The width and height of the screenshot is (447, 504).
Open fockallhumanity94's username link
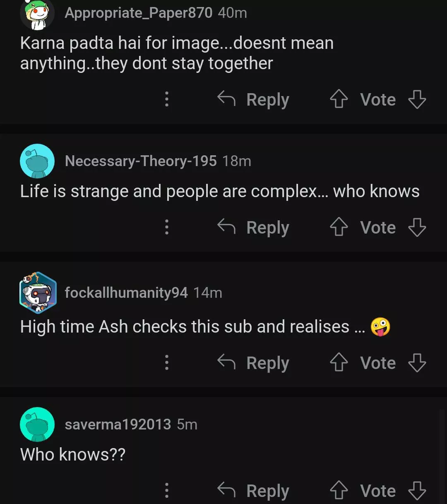126,293
